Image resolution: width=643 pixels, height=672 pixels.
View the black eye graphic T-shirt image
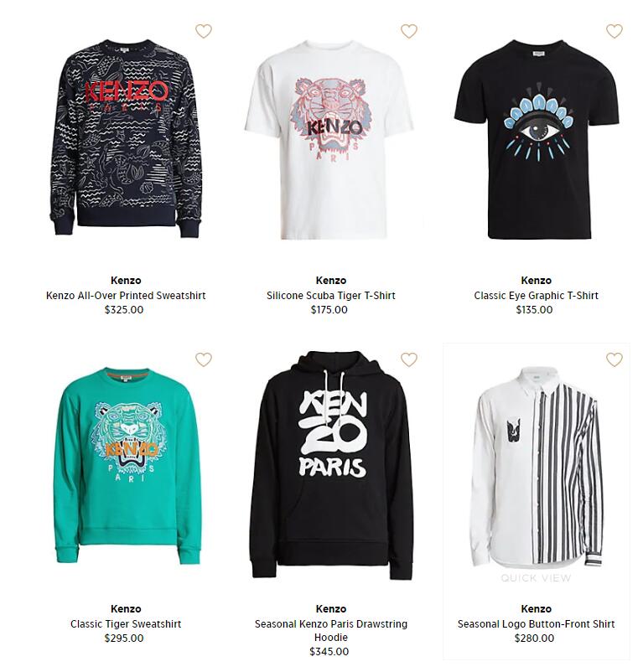pos(537,139)
